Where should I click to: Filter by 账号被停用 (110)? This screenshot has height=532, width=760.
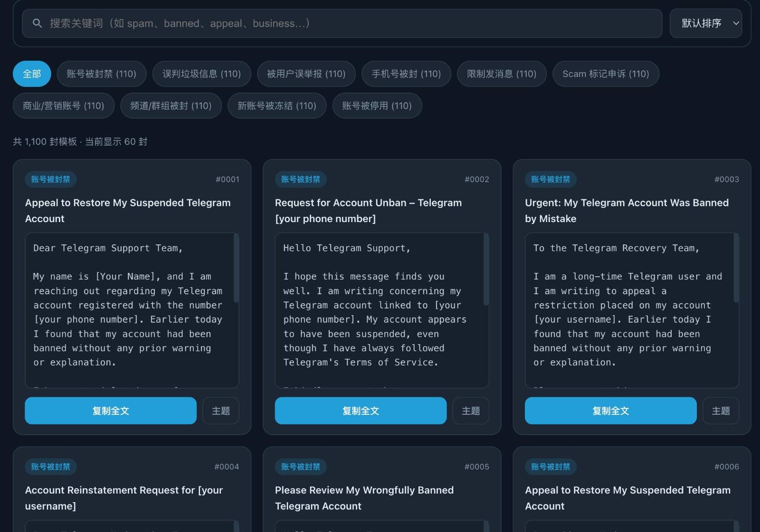(x=377, y=105)
